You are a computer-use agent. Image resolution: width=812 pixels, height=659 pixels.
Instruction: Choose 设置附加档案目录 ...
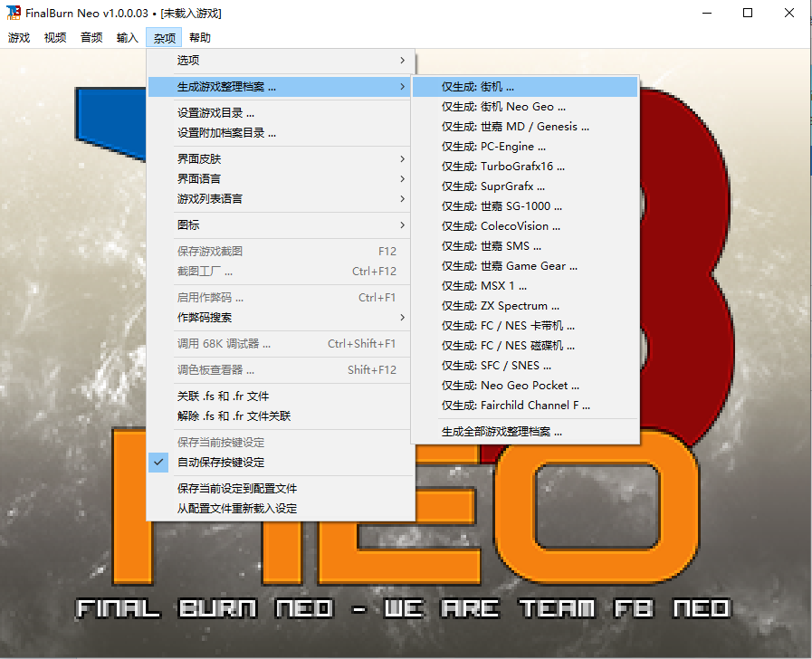(282, 133)
